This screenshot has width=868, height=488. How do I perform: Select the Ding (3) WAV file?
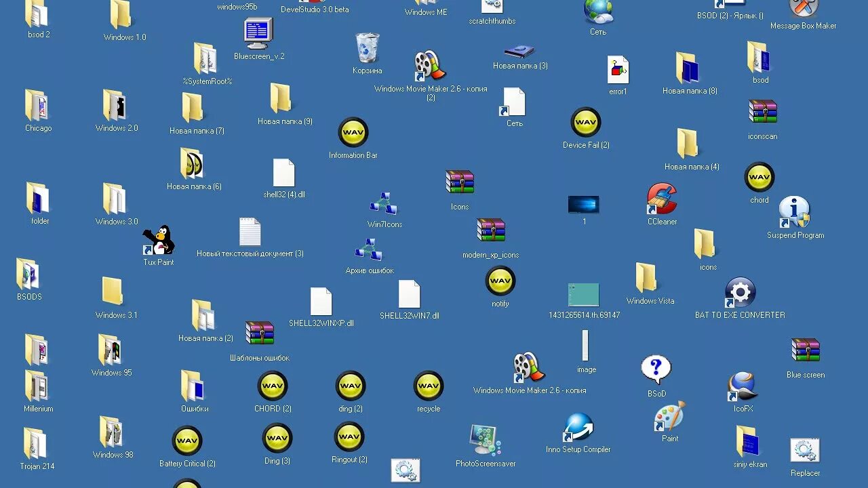coord(277,439)
